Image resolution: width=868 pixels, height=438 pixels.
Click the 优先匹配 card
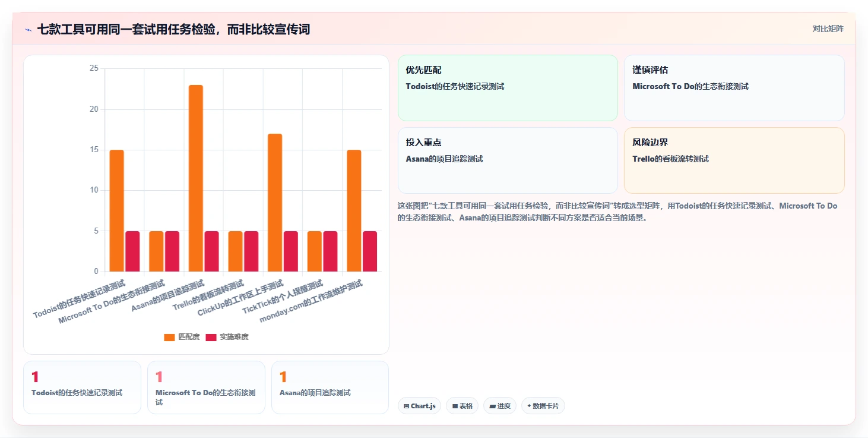pos(508,88)
